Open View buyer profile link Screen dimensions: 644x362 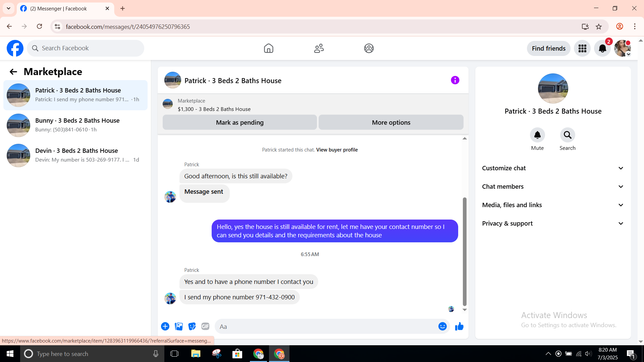pos(337,150)
